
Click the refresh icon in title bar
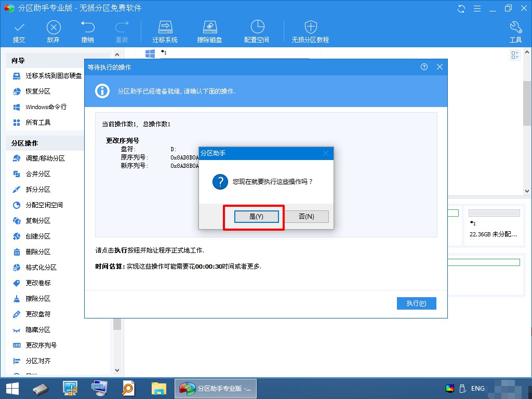[461, 8]
